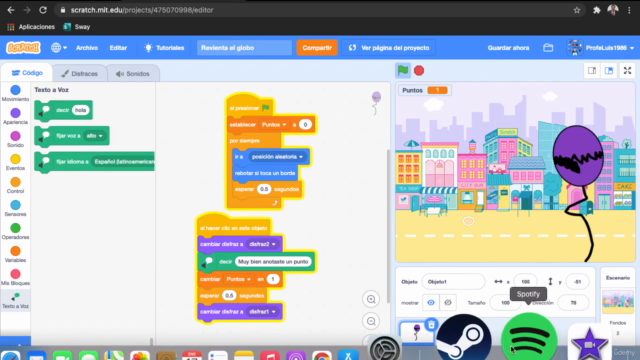Screen dimensions: 640x360
Task: Zoom in on the code workspace
Action: 371,299
